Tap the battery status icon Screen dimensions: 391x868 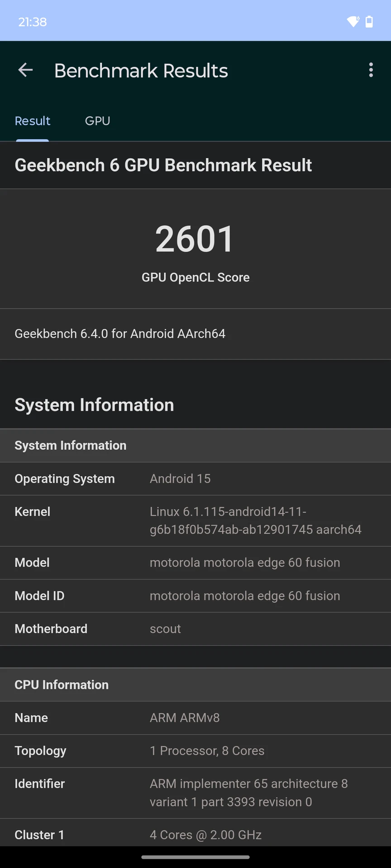(369, 22)
